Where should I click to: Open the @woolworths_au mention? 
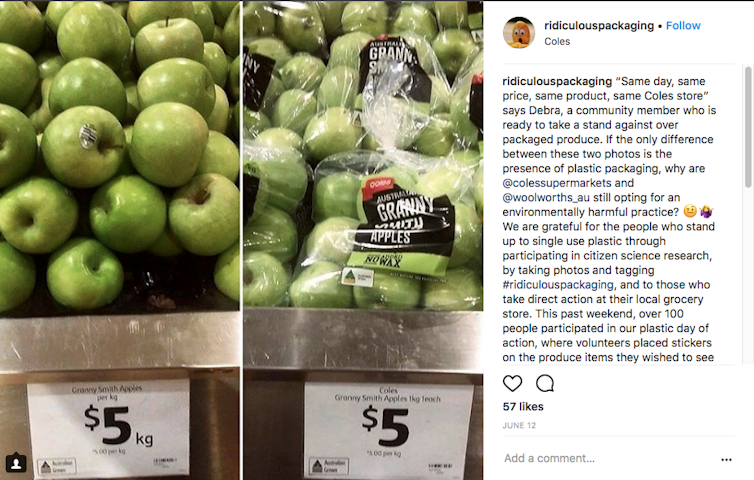tap(546, 197)
